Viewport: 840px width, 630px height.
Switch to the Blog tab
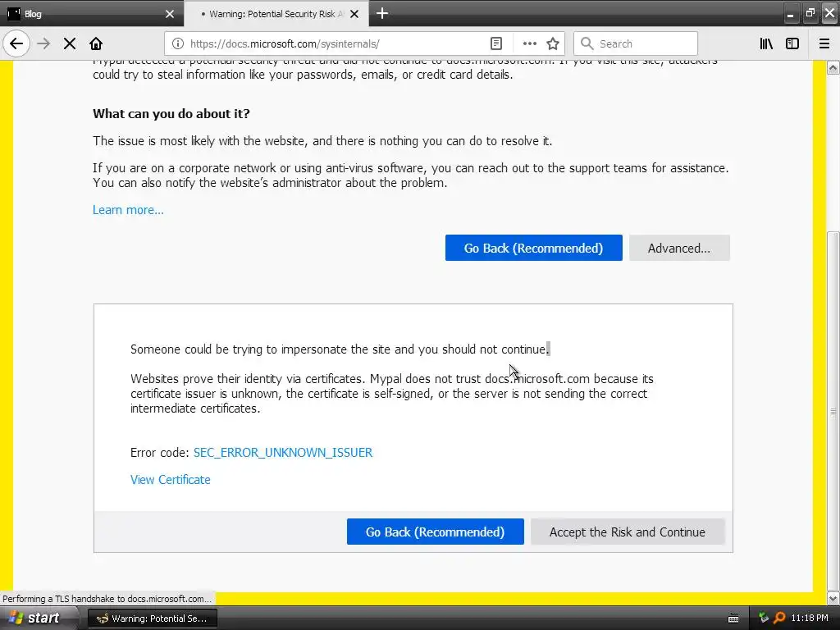click(x=91, y=13)
